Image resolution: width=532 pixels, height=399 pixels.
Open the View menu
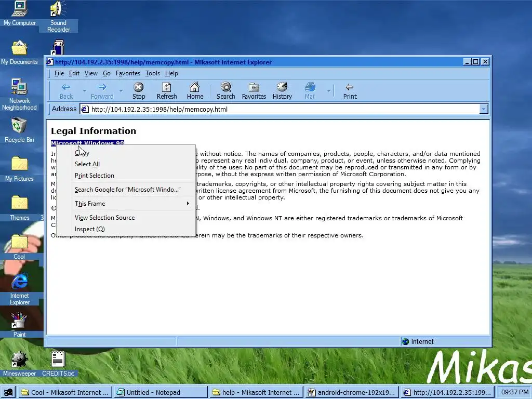(x=91, y=73)
